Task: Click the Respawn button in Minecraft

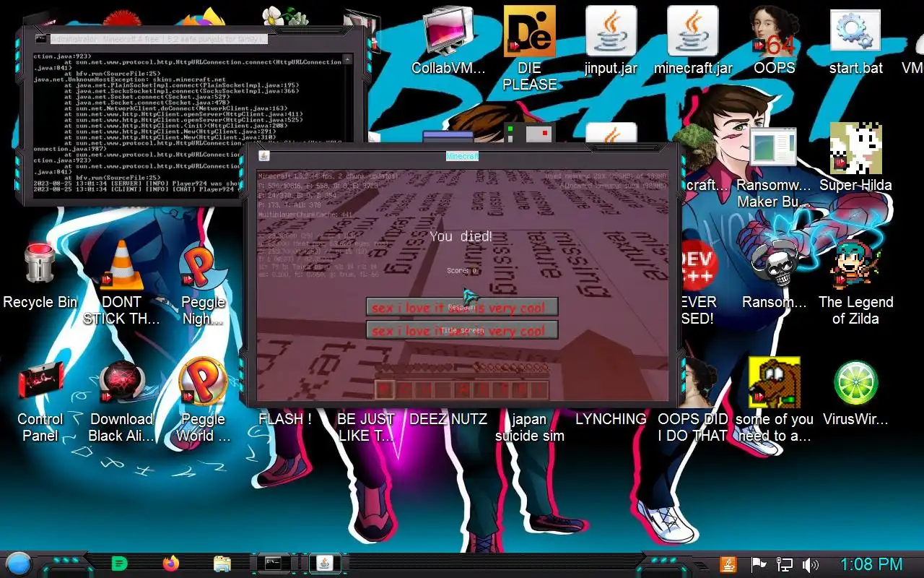Action: pos(462,307)
